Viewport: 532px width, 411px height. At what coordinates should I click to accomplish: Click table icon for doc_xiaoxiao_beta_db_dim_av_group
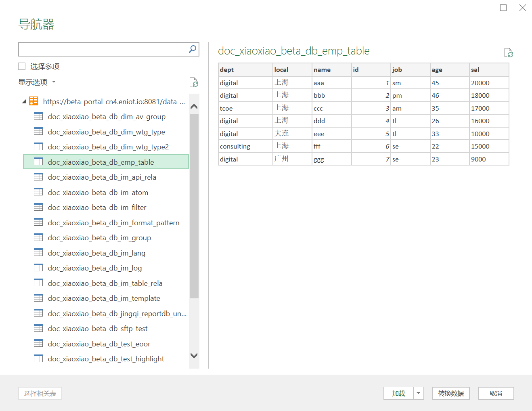tap(38, 116)
